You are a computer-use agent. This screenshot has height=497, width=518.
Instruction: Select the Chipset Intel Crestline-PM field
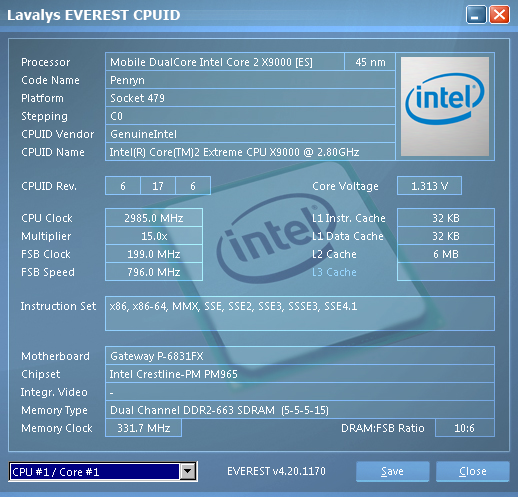click(300, 374)
